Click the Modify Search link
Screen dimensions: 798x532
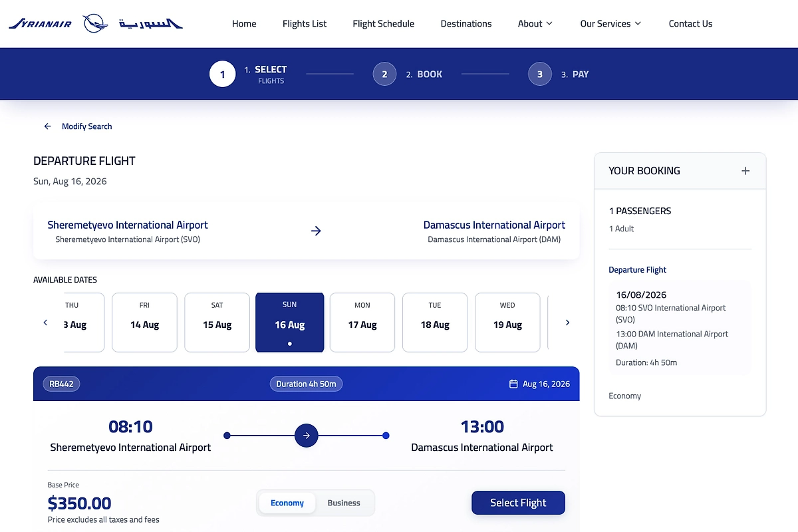(x=87, y=126)
